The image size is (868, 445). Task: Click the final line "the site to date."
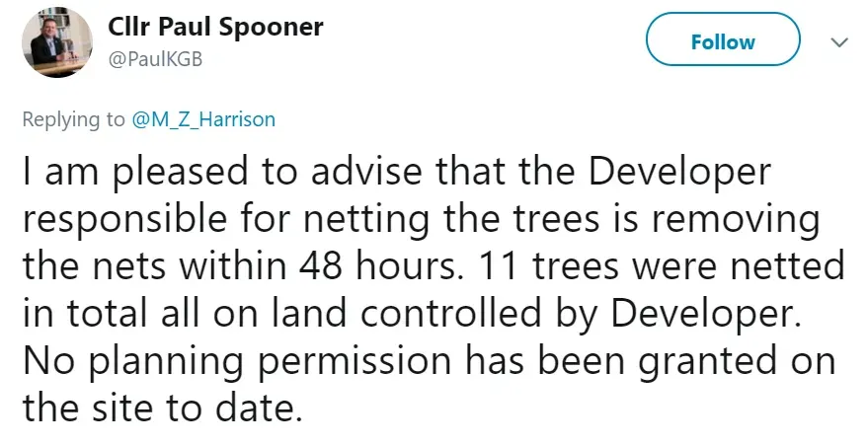162,407
